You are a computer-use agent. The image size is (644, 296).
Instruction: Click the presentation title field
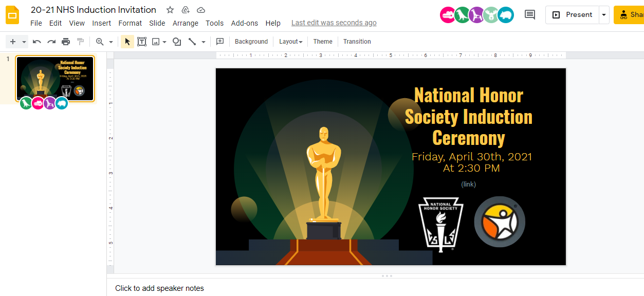click(94, 10)
